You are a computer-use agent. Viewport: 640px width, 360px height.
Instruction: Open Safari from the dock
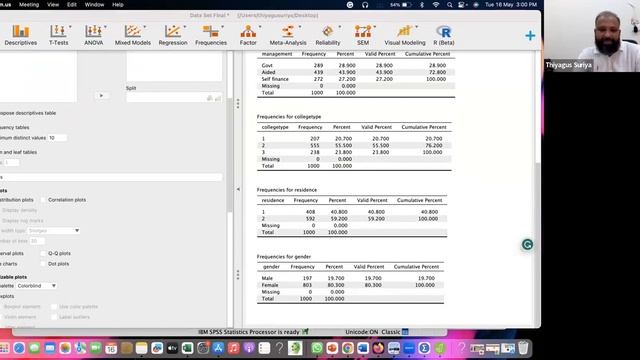19,348
